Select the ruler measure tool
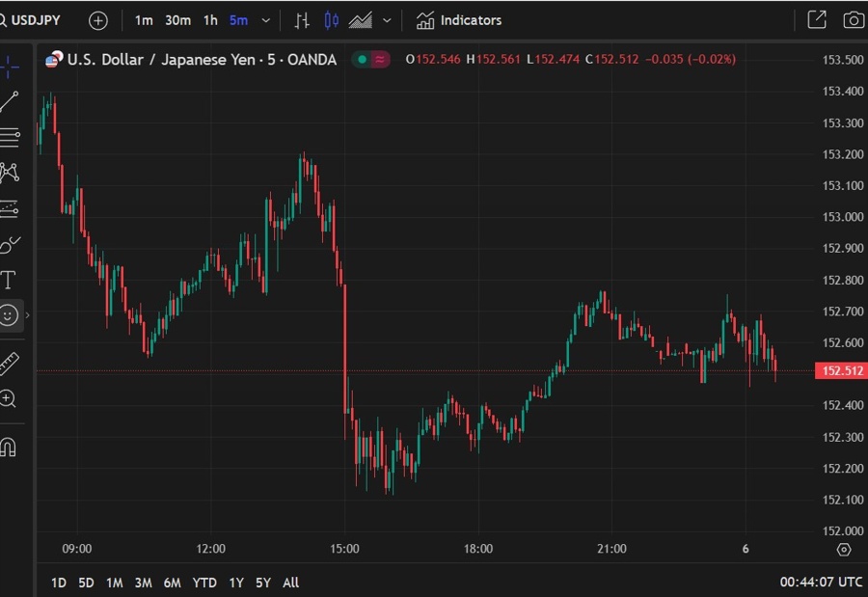Viewport: 868px width, 597px height. pos(10,364)
